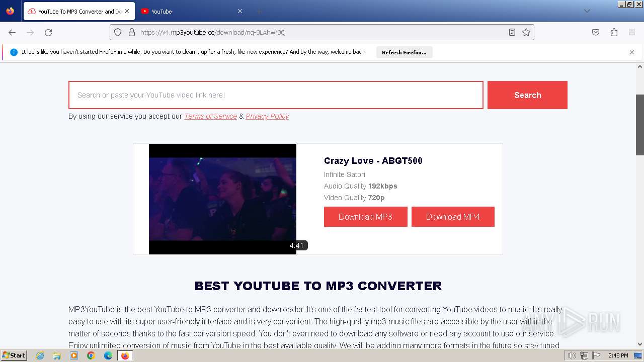The height and width of the screenshot is (362, 644).
Task: Expand the list all tabs chevron
Action: 587,11
